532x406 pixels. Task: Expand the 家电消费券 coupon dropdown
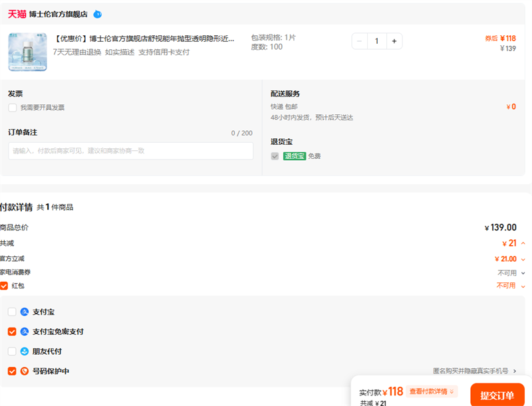point(523,272)
